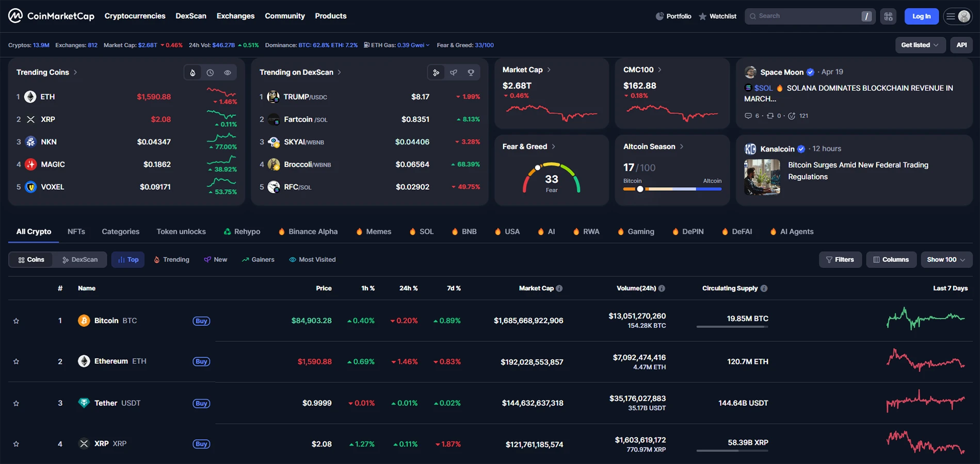Click the info icon next to Market Cap column
The height and width of the screenshot is (464, 980).
point(559,289)
